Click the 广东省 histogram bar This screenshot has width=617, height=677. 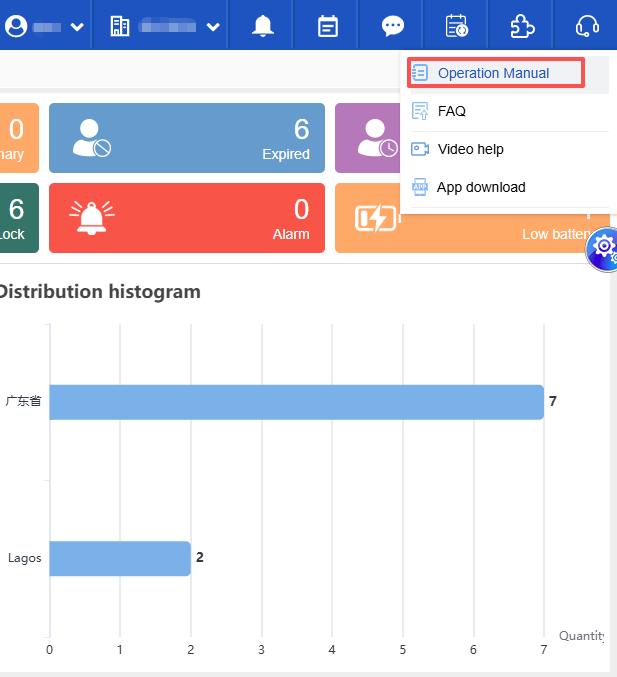coord(296,402)
